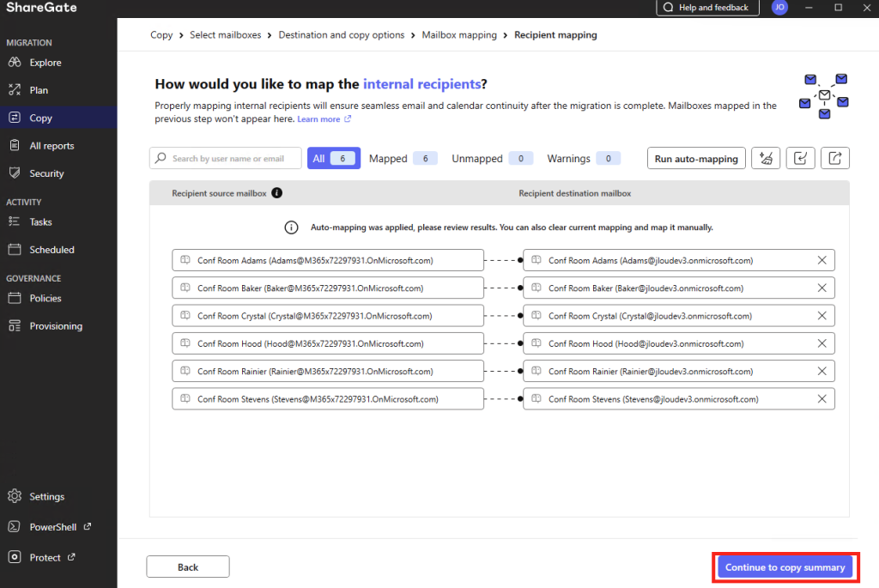This screenshot has height=588, width=879.
Task: Click the Back button
Action: 188,567
